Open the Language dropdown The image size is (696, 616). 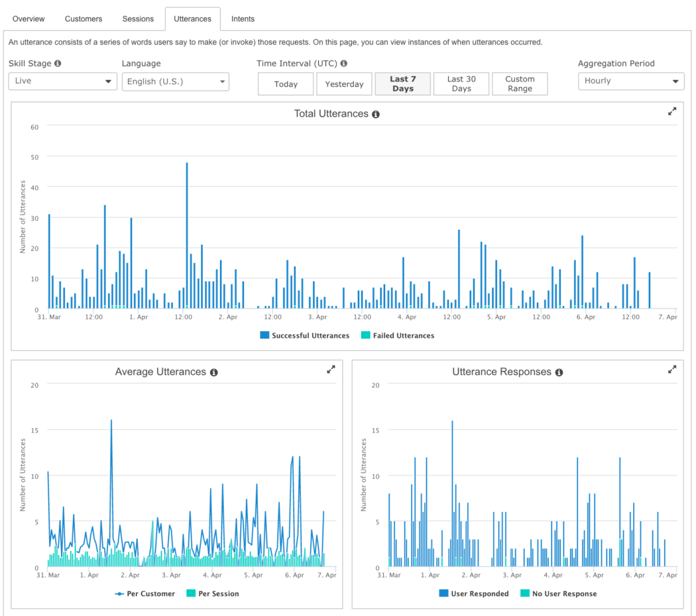(x=175, y=81)
